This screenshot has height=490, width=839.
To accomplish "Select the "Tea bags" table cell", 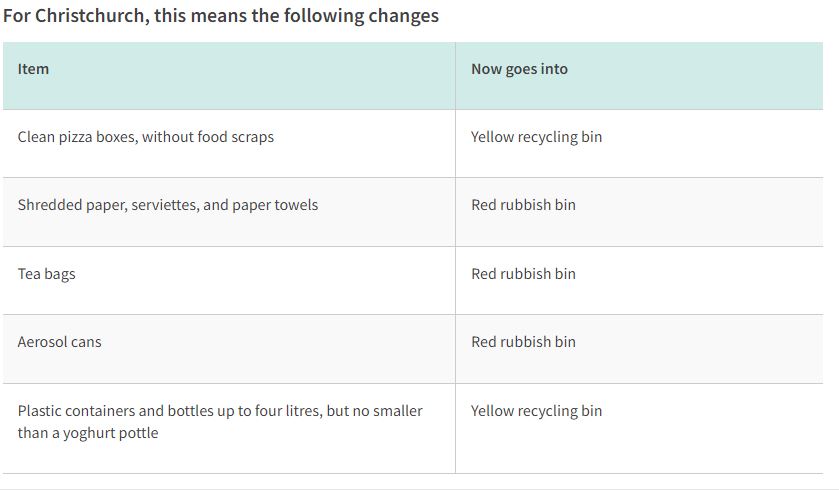I will click(46, 274).
